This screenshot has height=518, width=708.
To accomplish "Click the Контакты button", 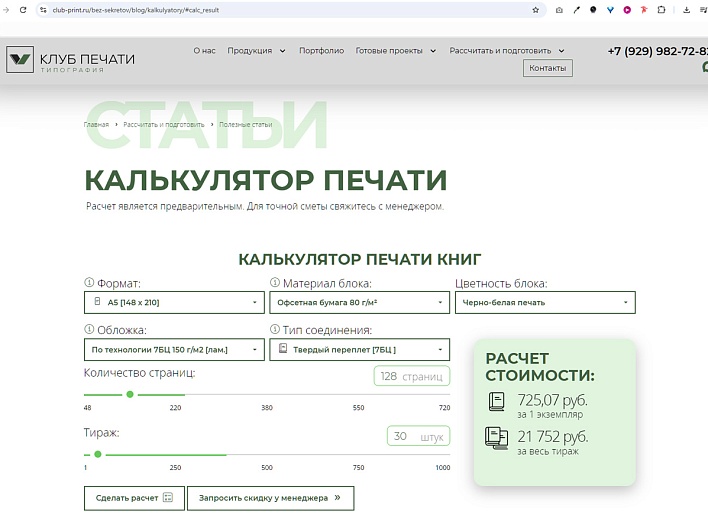I will [x=548, y=68].
